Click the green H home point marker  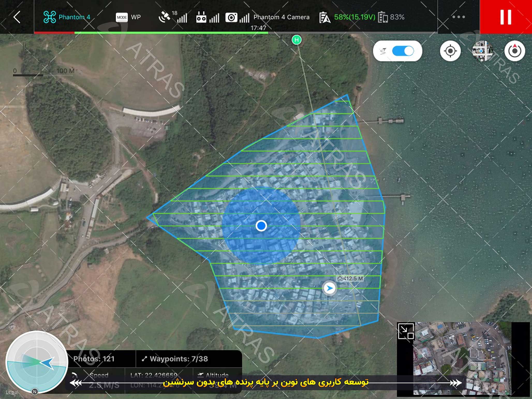[x=297, y=40]
